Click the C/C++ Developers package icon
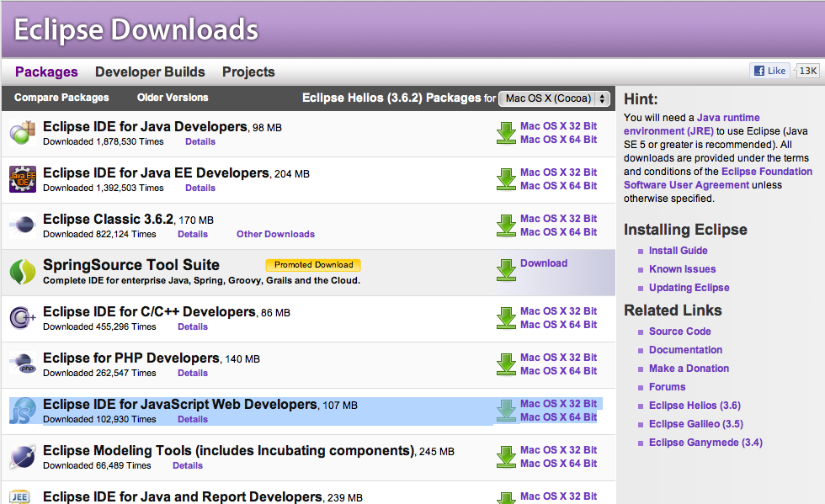The height and width of the screenshot is (504, 825). pyautogui.click(x=23, y=318)
